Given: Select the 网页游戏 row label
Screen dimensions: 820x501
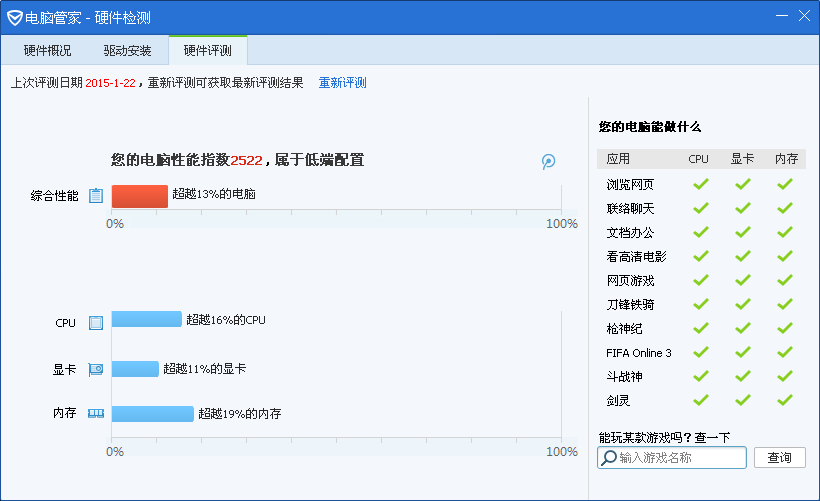Looking at the screenshot, I should point(630,281).
